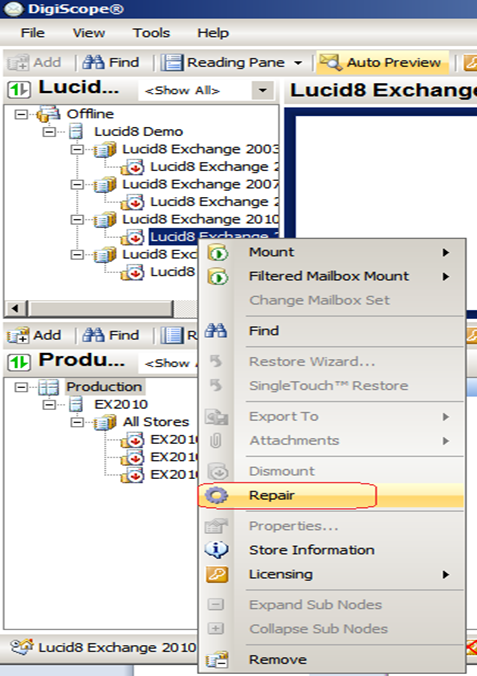Click the green sync icon beside Produ heading

19,363
